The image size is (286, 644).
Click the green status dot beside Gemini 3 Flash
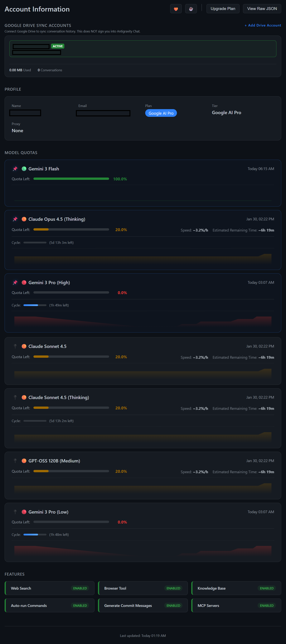24,169
